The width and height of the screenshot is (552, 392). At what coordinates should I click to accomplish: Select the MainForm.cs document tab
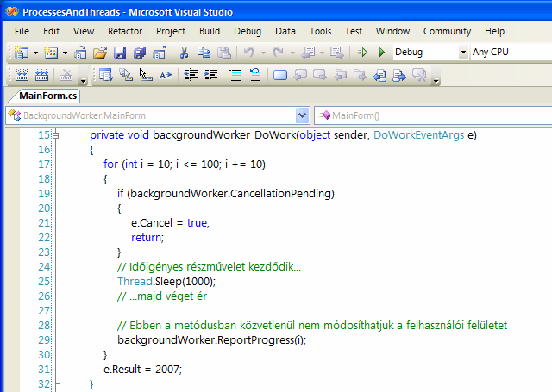[48, 96]
